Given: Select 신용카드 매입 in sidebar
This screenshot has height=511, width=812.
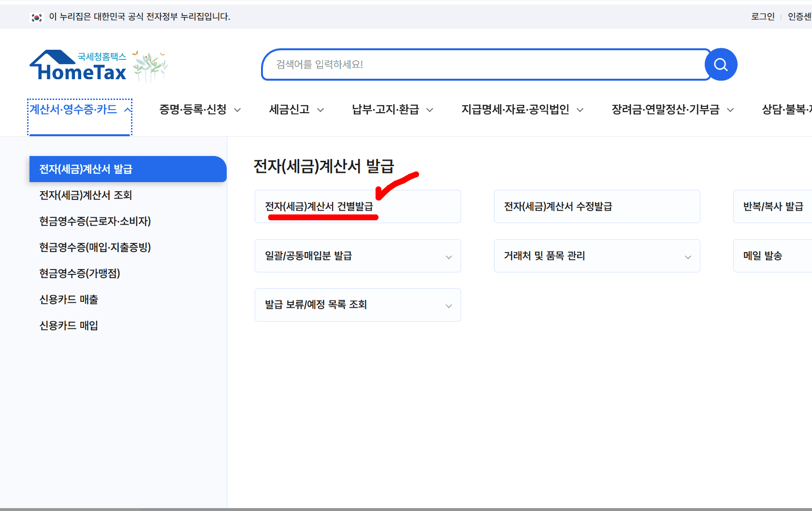Looking at the screenshot, I should (x=69, y=326).
